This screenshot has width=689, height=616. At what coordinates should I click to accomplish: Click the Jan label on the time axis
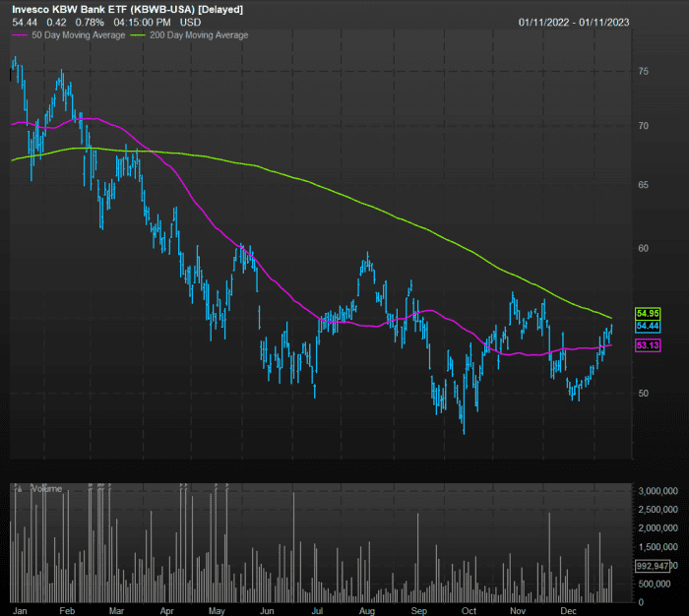click(18, 610)
